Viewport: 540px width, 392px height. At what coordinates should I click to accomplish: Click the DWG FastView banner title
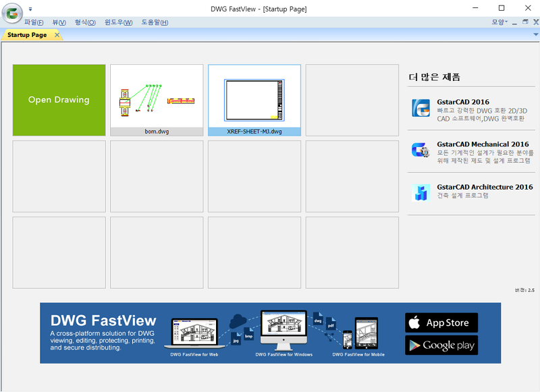click(103, 320)
